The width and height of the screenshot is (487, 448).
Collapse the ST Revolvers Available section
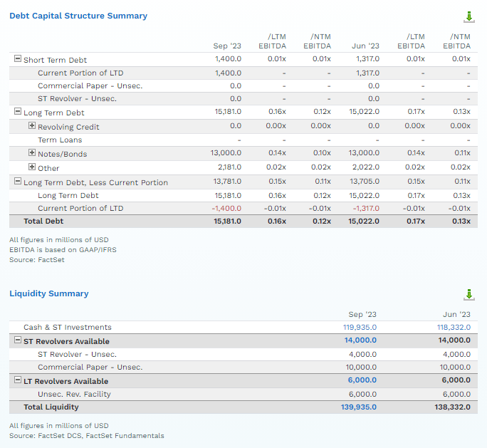[x=18, y=341]
